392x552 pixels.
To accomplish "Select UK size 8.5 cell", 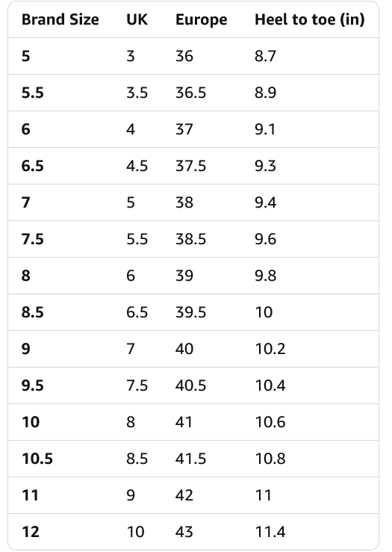I will coord(137,459).
